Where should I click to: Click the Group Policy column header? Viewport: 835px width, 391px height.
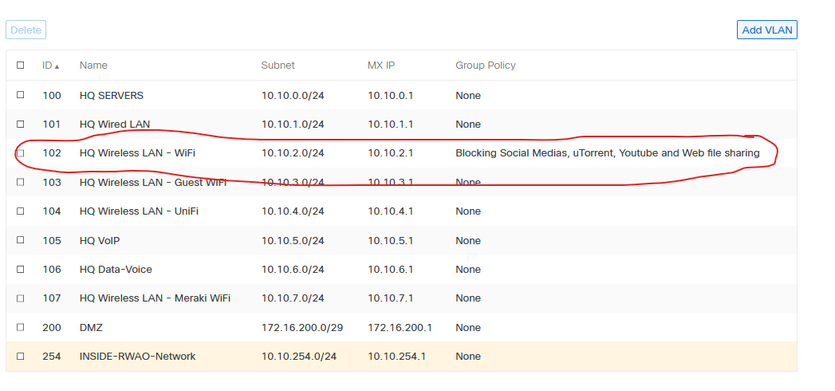click(485, 66)
